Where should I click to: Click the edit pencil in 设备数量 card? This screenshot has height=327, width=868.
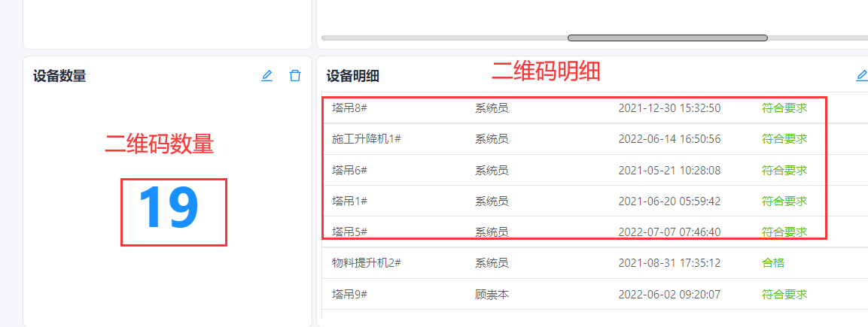click(266, 76)
